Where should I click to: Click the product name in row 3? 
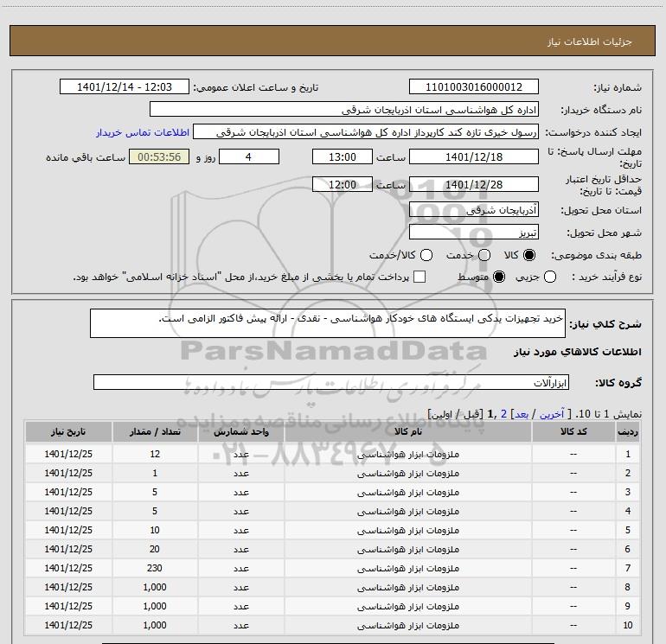(407, 492)
